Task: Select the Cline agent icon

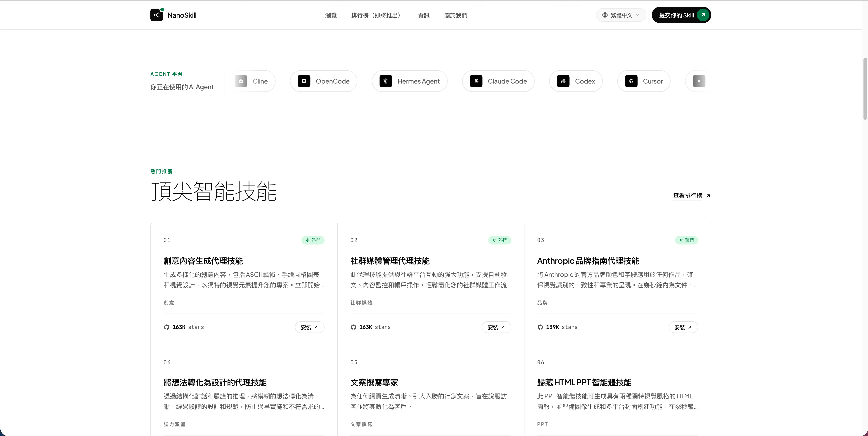Action: point(241,81)
